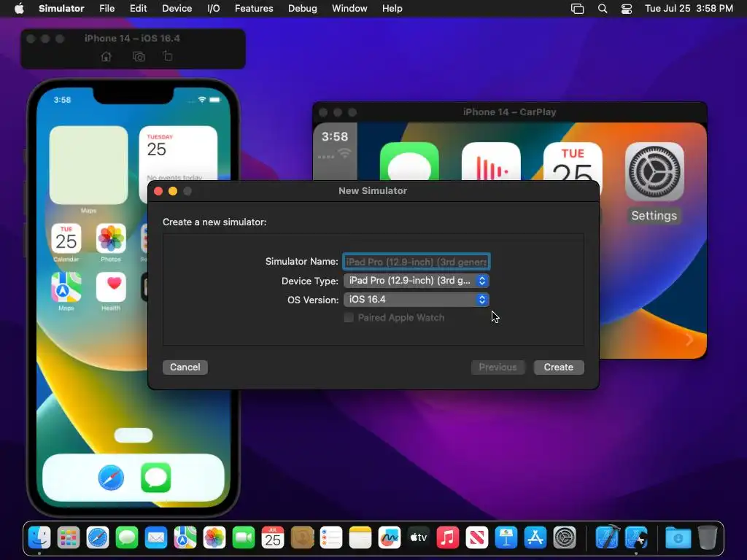This screenshot has height=560, width=747.
Task: Tap the calendar widget showing Tuesday 25
Action: pos(178,164)
